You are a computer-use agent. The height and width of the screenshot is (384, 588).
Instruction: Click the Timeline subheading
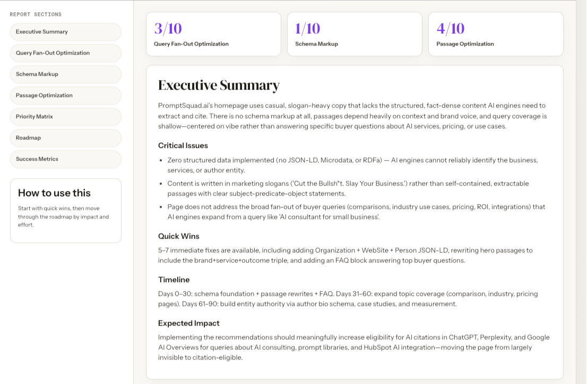[x=174, y=280]
